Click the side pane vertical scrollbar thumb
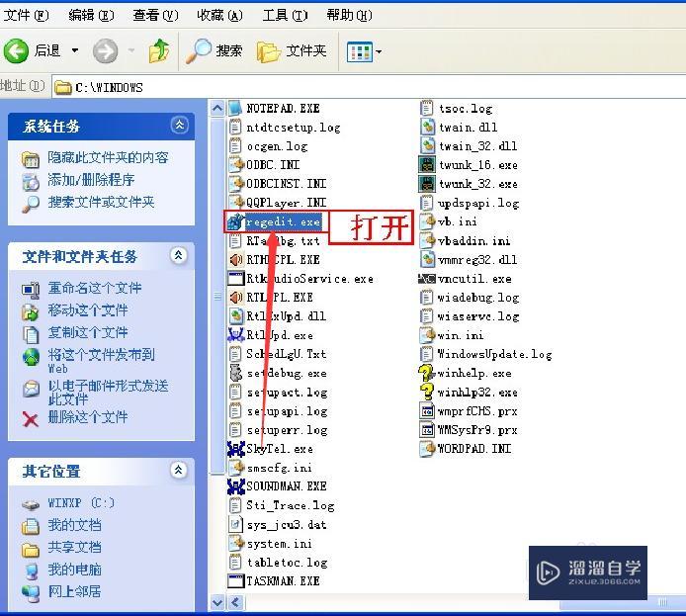The height and width of the screenshot is (616, 686). tap(217, 296)
